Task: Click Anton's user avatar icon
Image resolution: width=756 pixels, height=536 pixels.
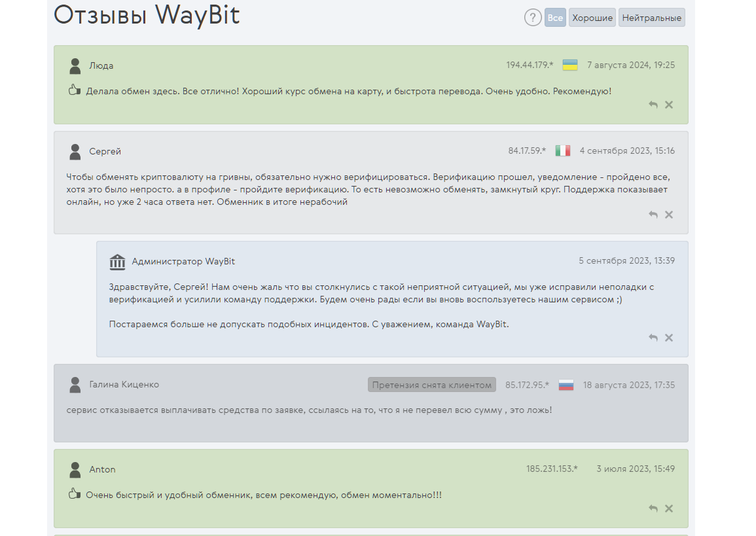Action: (x=75, y=470)
